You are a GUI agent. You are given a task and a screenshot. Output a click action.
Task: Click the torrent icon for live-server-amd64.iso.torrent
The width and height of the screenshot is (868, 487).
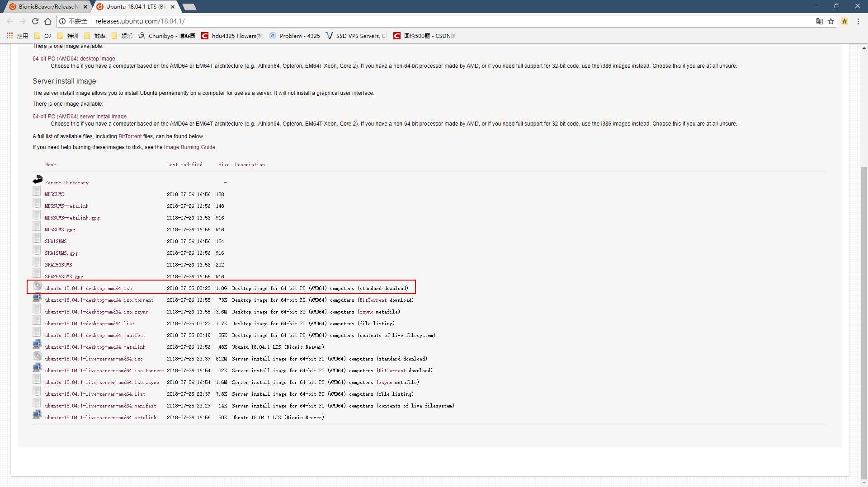tap(38, 368)
